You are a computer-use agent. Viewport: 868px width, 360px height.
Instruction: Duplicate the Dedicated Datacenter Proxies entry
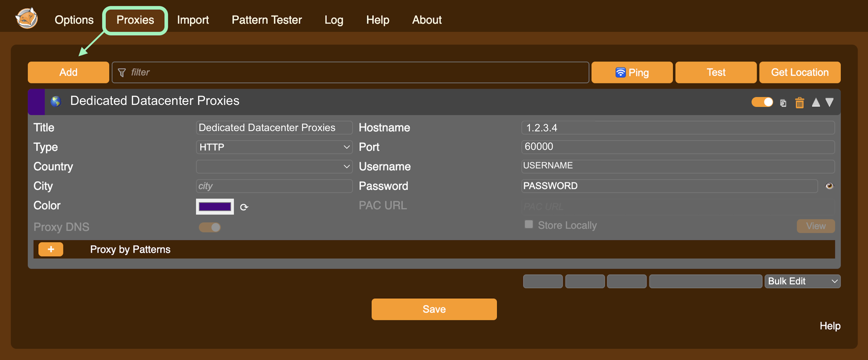(783, 102)
